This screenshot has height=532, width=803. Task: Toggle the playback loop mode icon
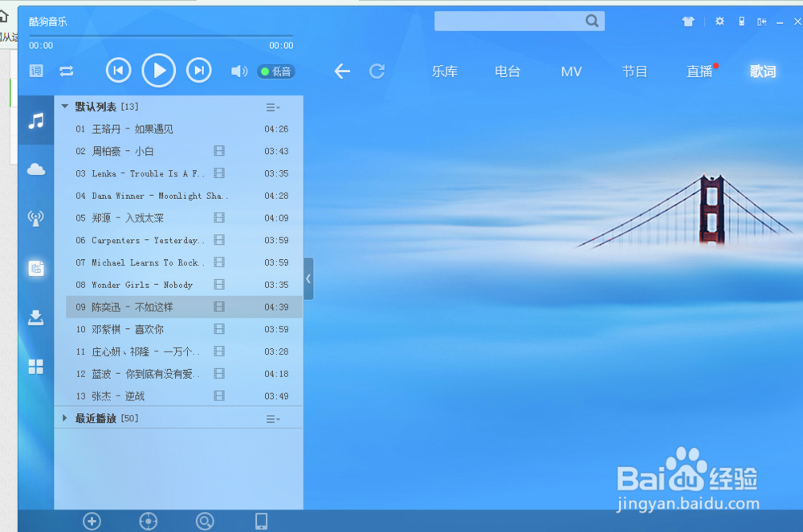(x=66, y=71)
